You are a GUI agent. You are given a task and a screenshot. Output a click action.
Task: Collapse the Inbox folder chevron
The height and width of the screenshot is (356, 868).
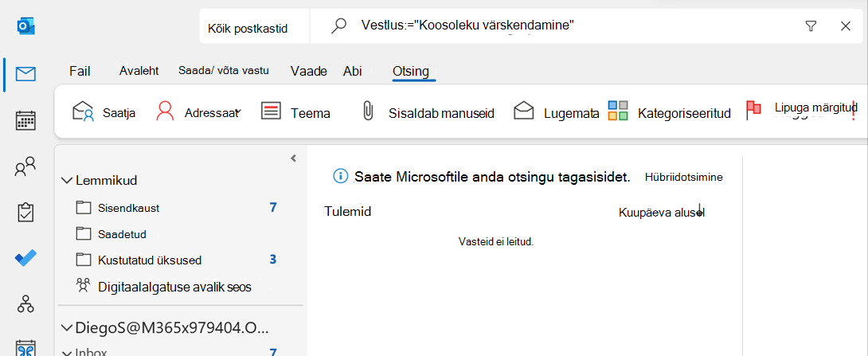[x=68, y=352]
